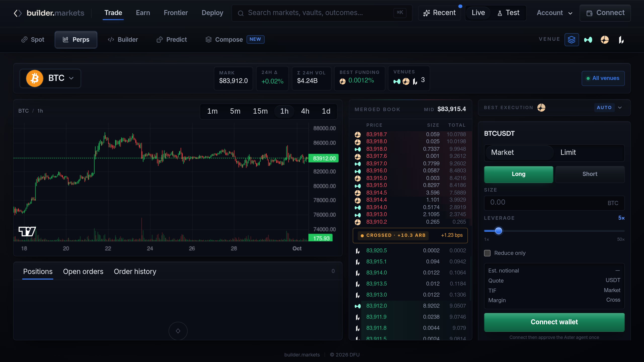Focus the order size input field

pos(554,203)
